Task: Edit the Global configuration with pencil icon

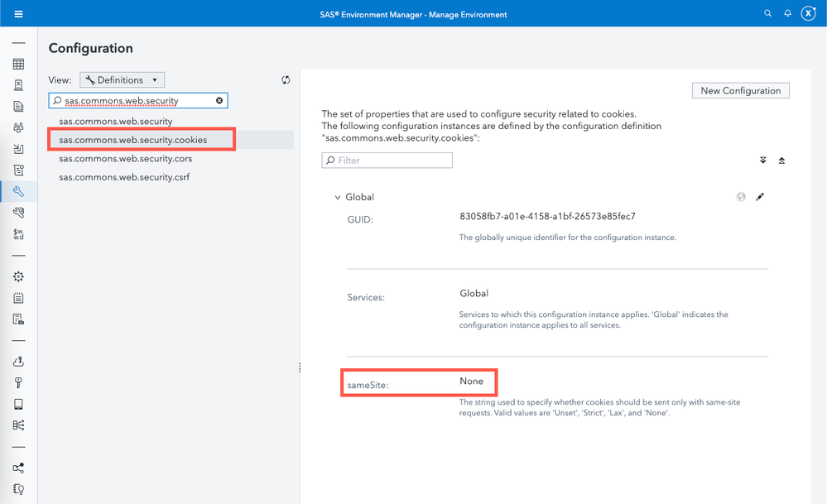Action: [760, 197]
